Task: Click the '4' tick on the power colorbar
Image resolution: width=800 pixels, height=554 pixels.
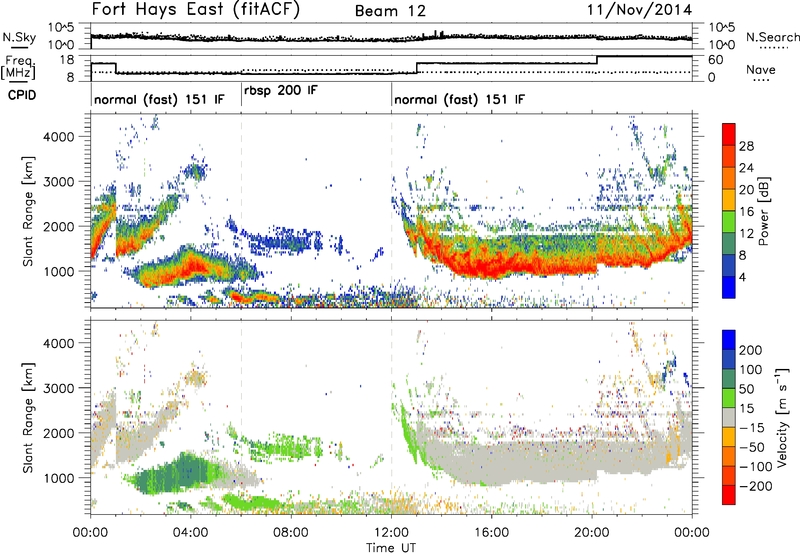Action: (x=742, y=277)
